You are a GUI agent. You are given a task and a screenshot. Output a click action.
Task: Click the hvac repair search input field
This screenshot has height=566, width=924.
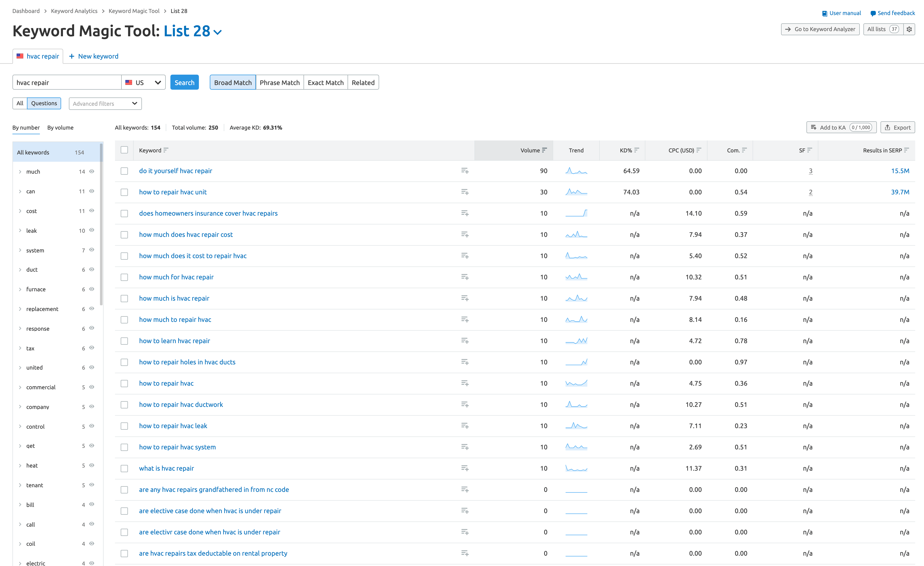pyautogui.click(x=67, y=83)
